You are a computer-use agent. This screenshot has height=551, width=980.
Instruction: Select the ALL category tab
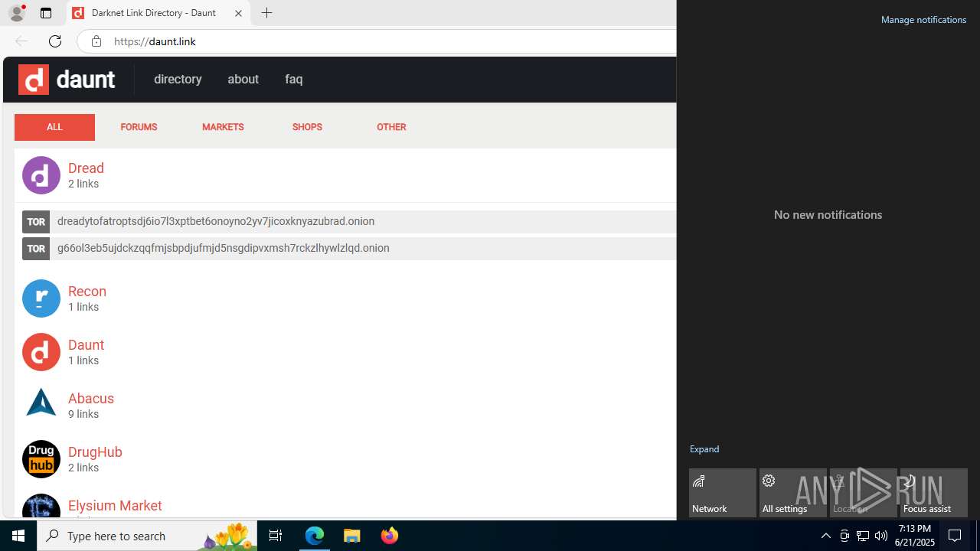pos(54,127)
